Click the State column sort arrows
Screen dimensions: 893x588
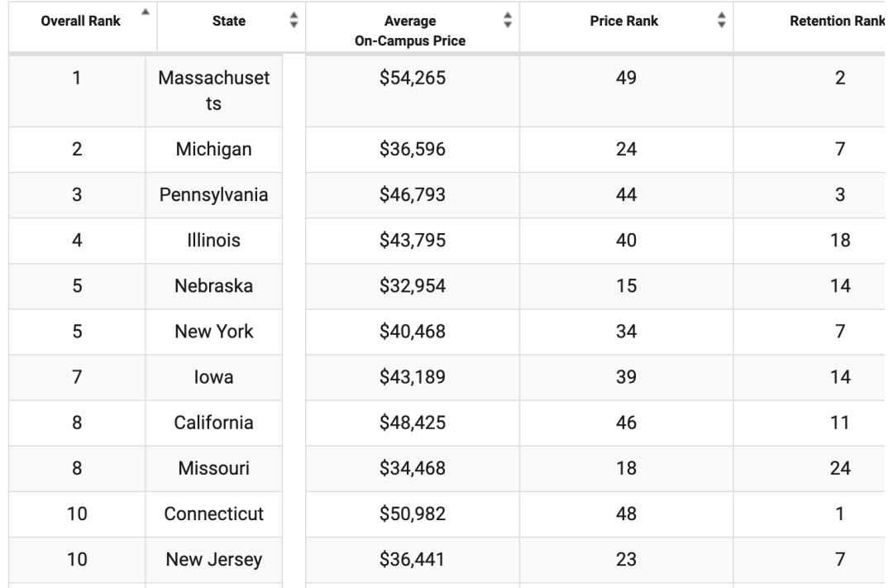tap(292, 22)
